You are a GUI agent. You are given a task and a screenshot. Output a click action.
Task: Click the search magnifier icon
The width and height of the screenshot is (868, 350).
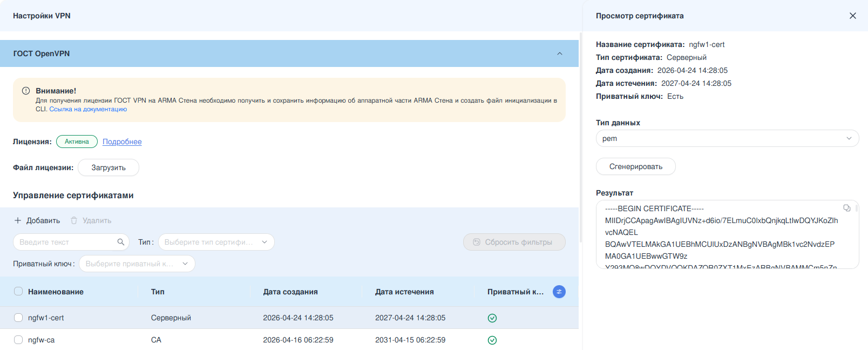[x=121, y=242]
